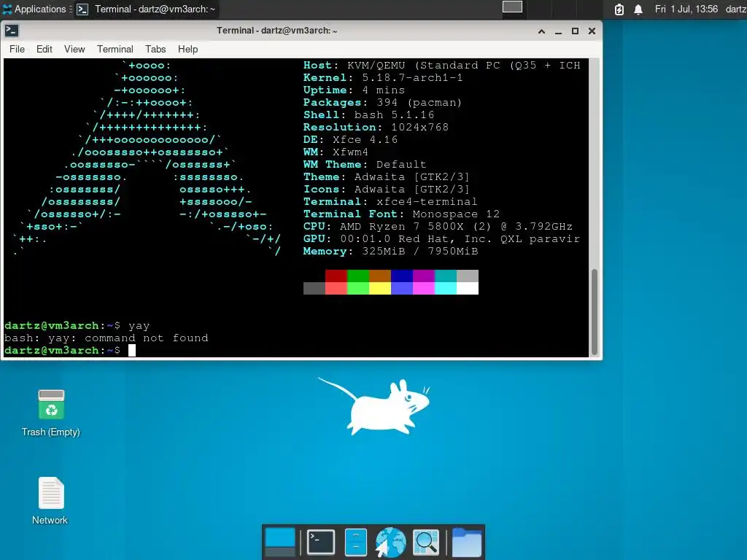Open the File menu
This screenshot has width=747, height=560.
(18, 49)
